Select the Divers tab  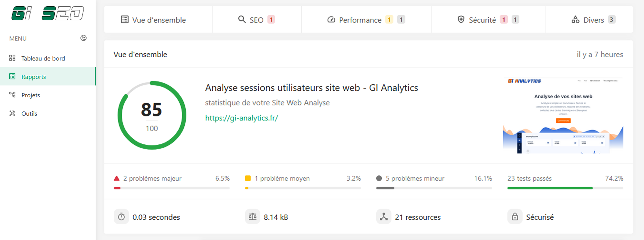click(x=593, y=20)
